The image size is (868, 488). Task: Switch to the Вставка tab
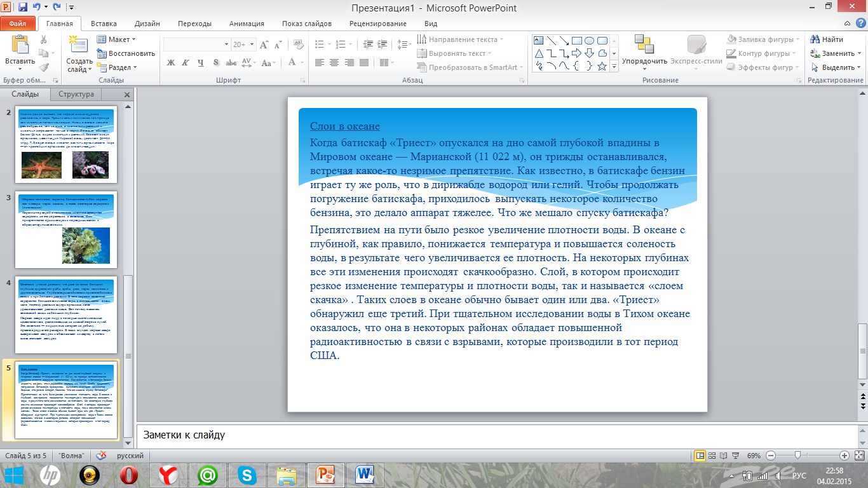coord(104,24)
